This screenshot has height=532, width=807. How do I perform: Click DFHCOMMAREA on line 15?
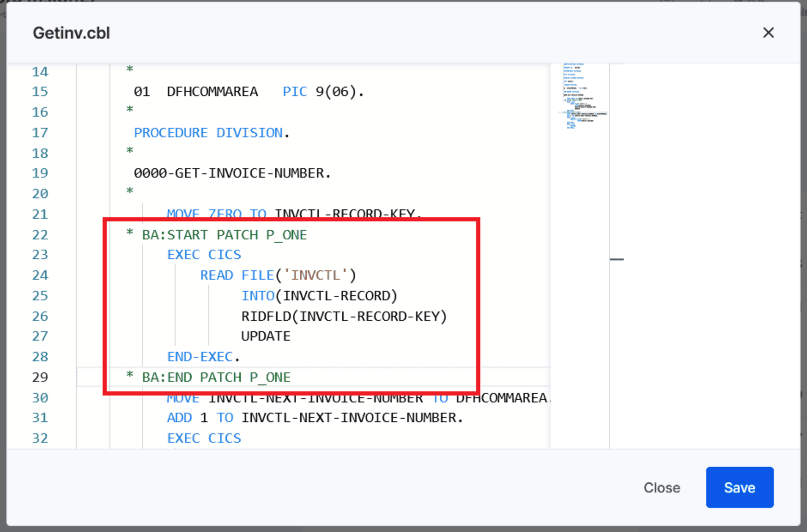(x=212, y=91)
